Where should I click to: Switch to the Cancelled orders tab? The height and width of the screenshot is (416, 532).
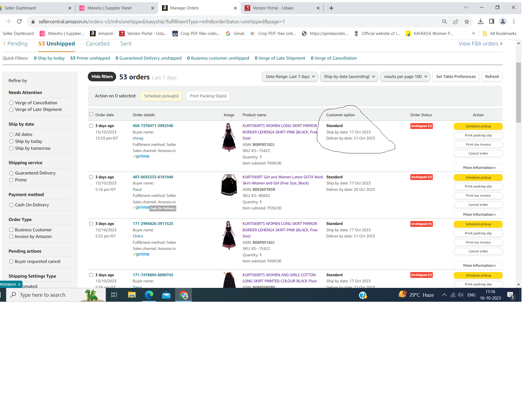[98, 44]
